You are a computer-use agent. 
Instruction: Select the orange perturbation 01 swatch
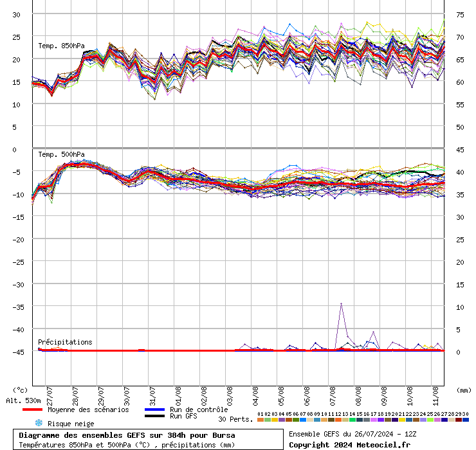point(261,420)
